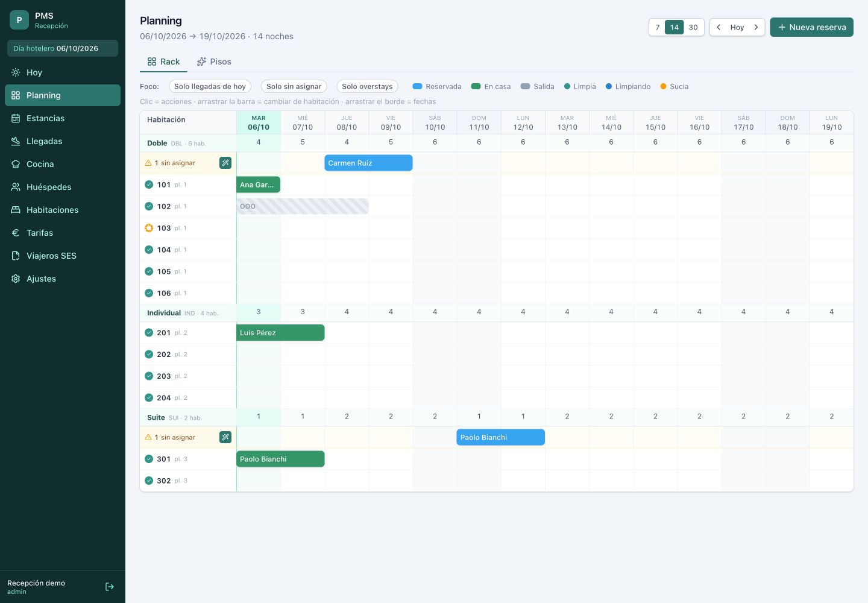Click the PMS logo icon
This screenshot has height=603, width=868.
(x=19, y=20)
